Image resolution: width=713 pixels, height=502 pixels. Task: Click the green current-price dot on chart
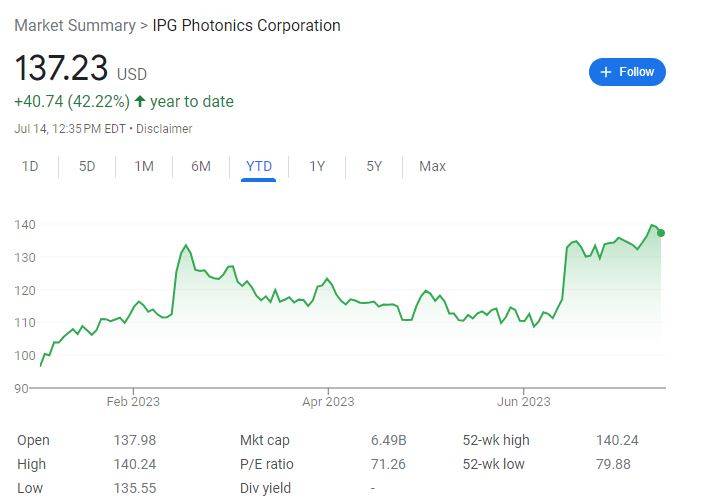pos(661,233)
